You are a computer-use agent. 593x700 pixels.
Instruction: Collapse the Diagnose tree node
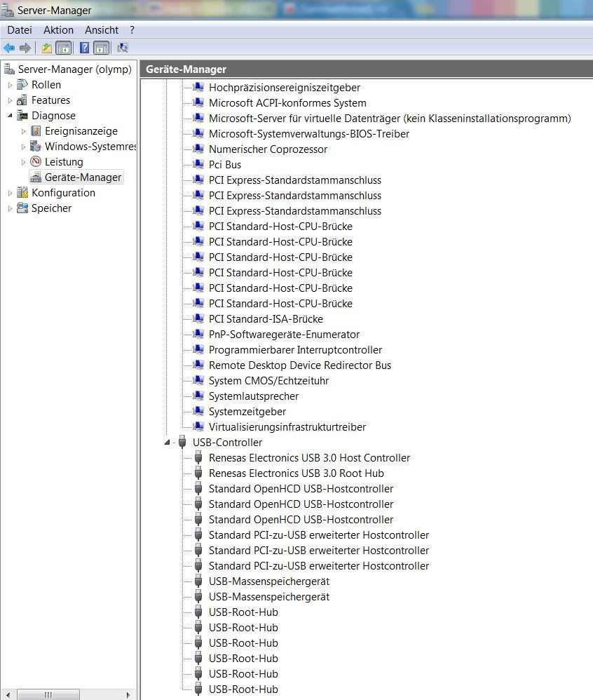point(10,116)
